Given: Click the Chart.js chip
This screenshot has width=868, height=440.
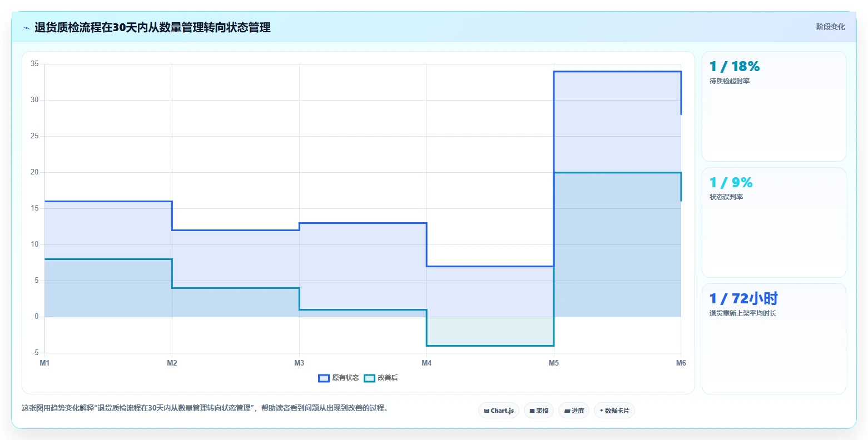Looking at the screenshot, I should point(499,411).
